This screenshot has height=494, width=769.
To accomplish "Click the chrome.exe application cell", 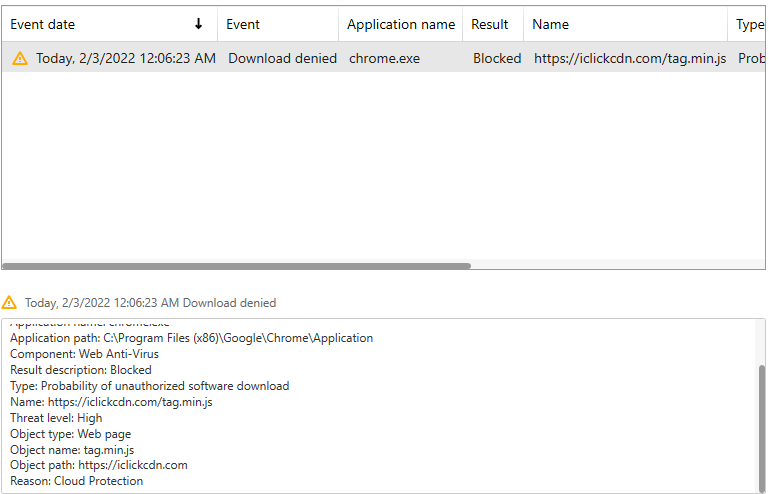I will 385,59.
